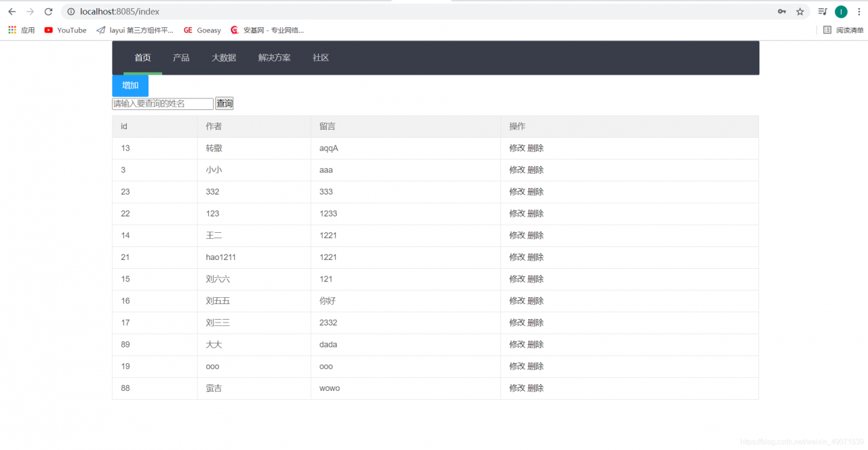Click 删除 in the 蛮吉 row

[x=536, y=388]
